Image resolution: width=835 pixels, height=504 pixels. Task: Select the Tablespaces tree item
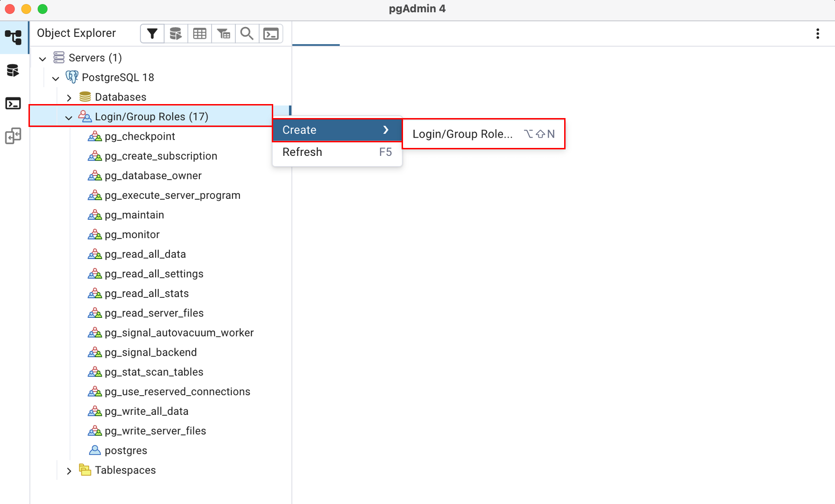[x=125, y=470]
